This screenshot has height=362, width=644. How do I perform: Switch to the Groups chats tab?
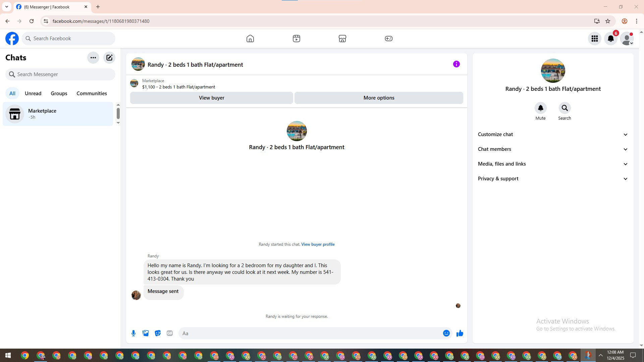(x=59, y=94)
